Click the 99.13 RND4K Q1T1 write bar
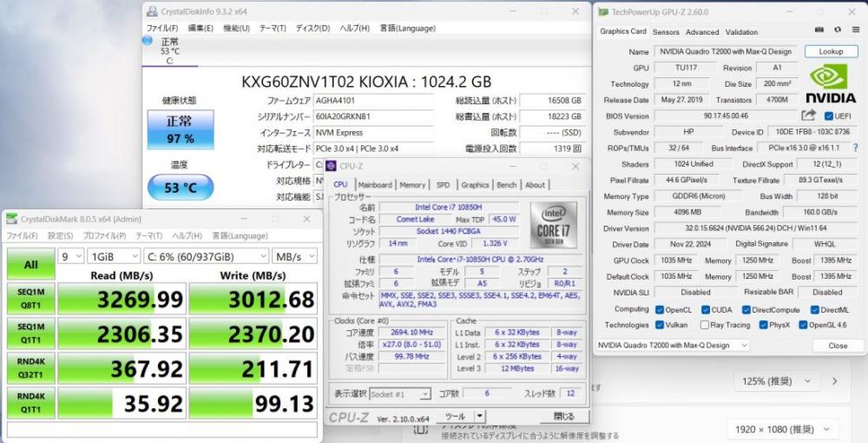Image resolution: width=868 pixels, height=443 pixels. tap(253, 403)
